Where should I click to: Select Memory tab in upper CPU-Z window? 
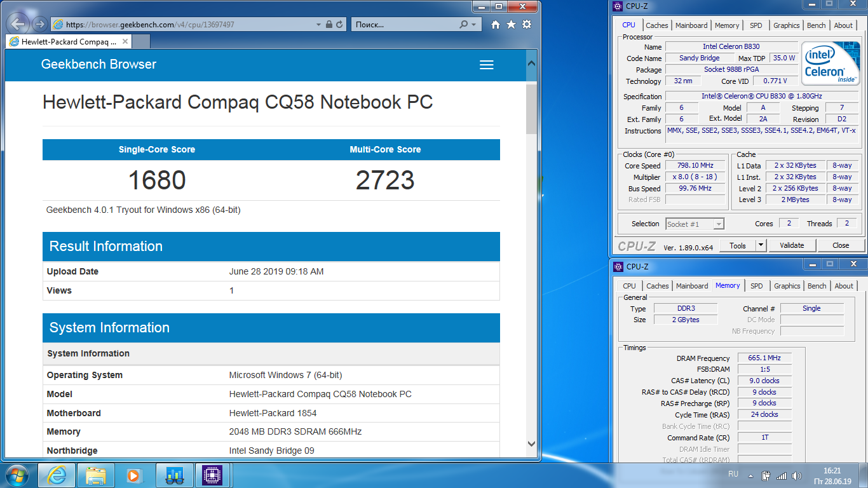[727, 25]
